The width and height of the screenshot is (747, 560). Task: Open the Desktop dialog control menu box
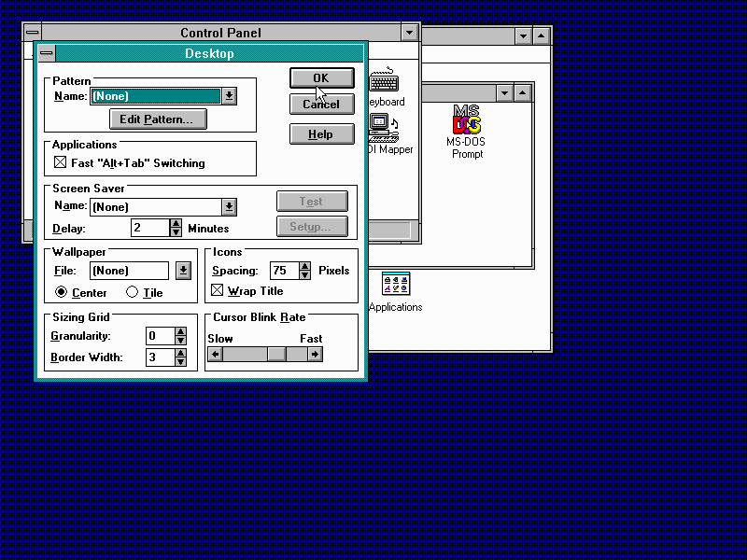pyautogui.click(x=47, y=53)
